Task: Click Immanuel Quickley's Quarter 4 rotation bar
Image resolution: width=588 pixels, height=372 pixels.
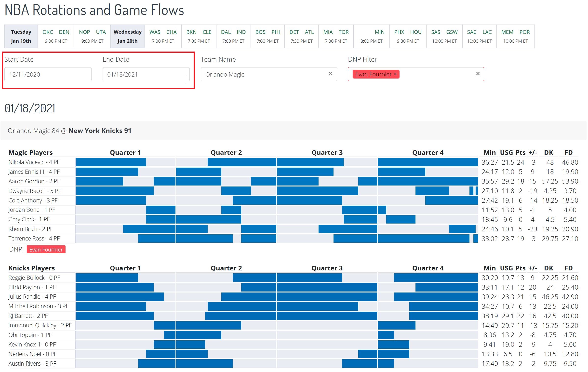Action: point(397,325)
